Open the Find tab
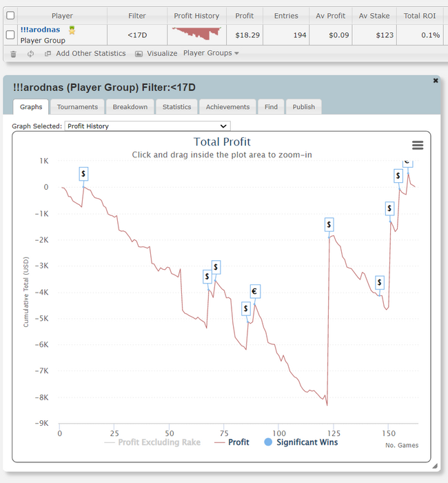The image size is (448, 483). coord(271,107)
